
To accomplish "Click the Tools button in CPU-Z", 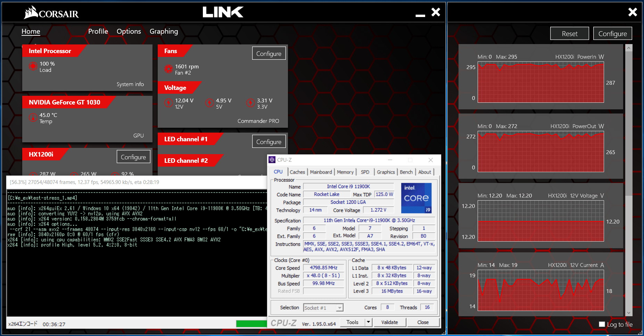I will (352, 322).
